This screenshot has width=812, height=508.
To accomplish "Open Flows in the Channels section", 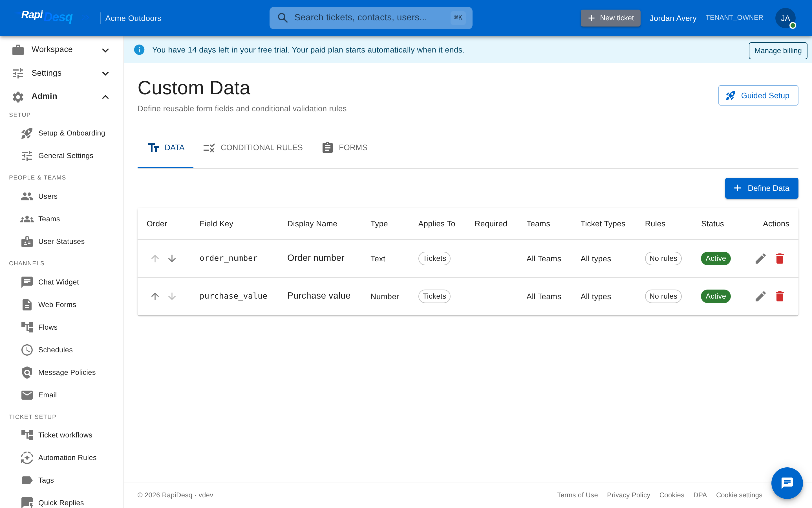I will pyautogui.click(x=62, y=327).
